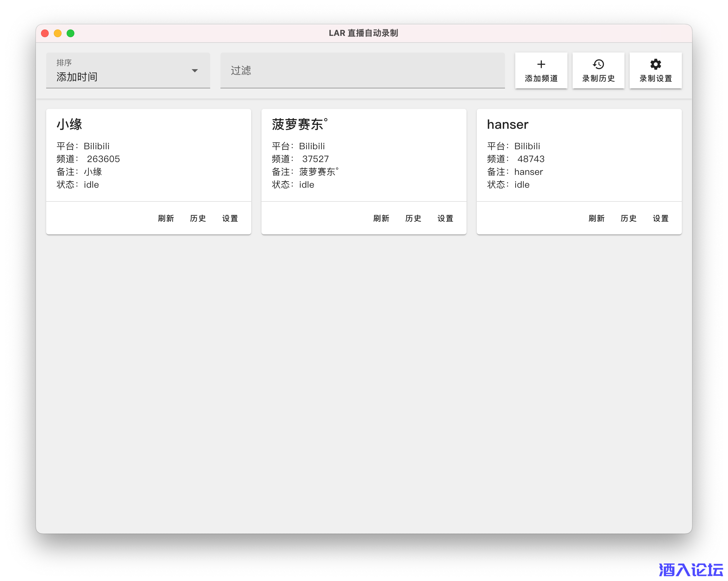Screen dimensions: 728x581
Task: Click the 菠萝赛东° card heading
Action: click(300, 125)
